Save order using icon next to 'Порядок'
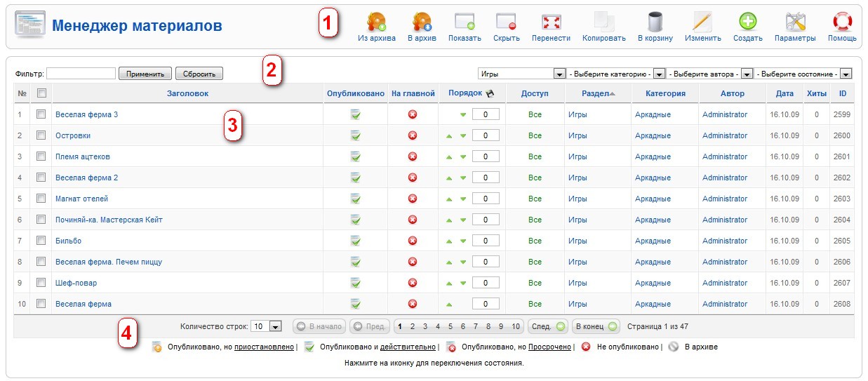Screen dimensions: 868x381 490,93
